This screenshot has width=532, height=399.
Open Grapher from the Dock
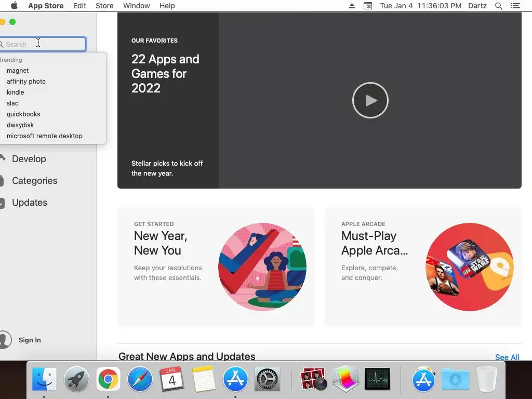coord(345,379)
